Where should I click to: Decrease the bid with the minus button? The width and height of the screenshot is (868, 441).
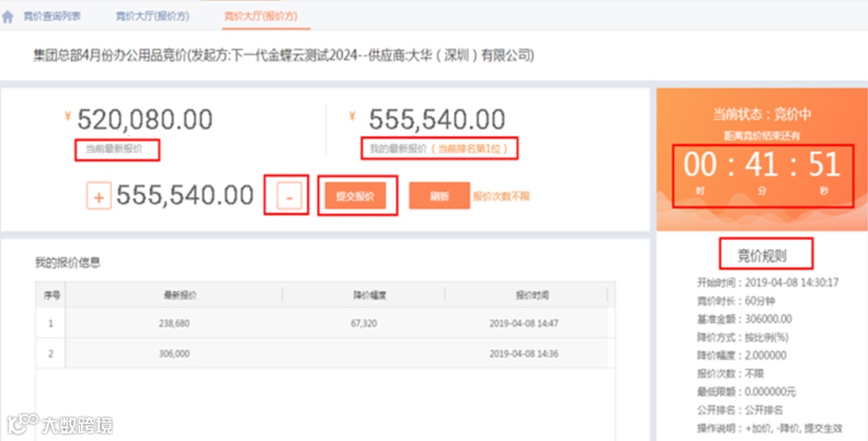(x=289, y=197)
